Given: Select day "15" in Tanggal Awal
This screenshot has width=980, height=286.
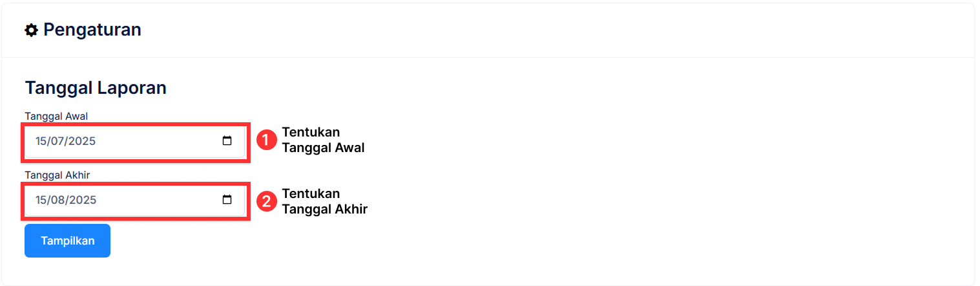Looking at the screenshot, I should pos(42,142).
